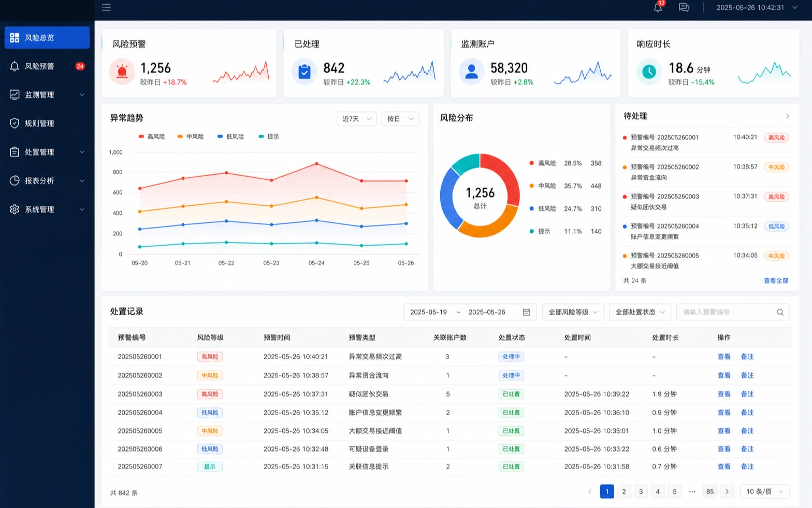Expand the 监测管理 submenu chevron
812x508 pixels.
82,95
